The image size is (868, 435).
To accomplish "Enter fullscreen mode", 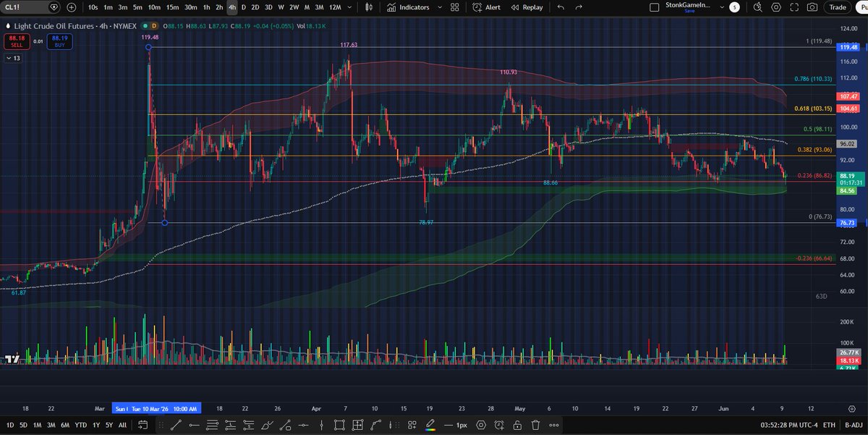I will click(x=793, y=7).
